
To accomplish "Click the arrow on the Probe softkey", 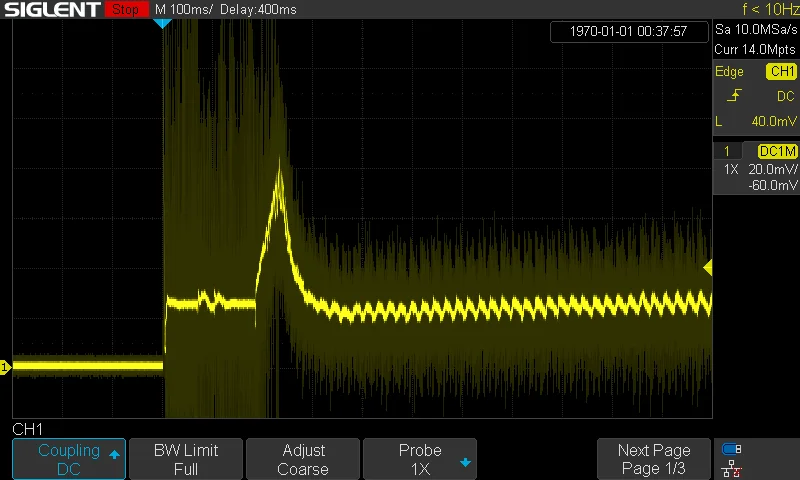I will point(465,462).
